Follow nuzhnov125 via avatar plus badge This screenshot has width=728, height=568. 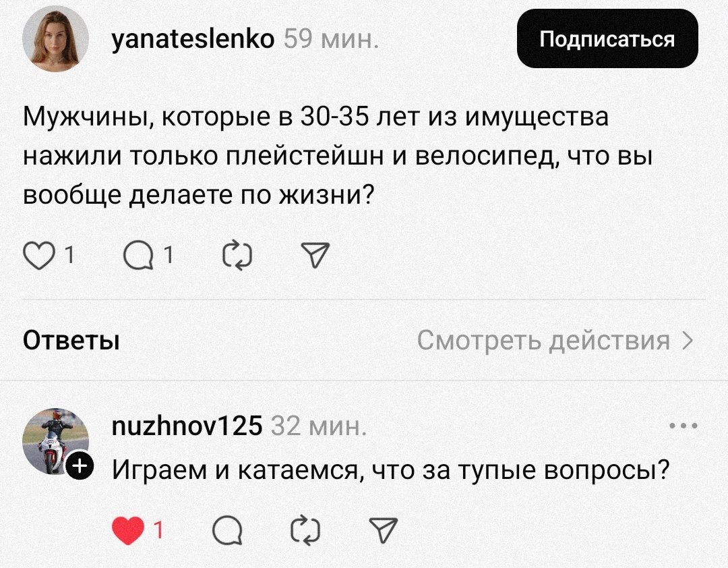[x=79, y=465]
